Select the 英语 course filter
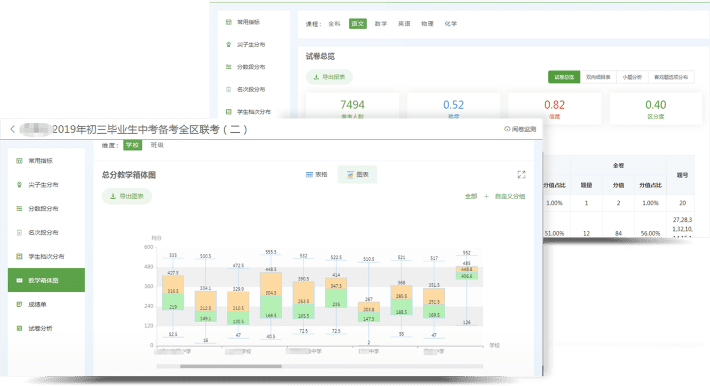Screen dimensions: 710x386 pos(404,24)
